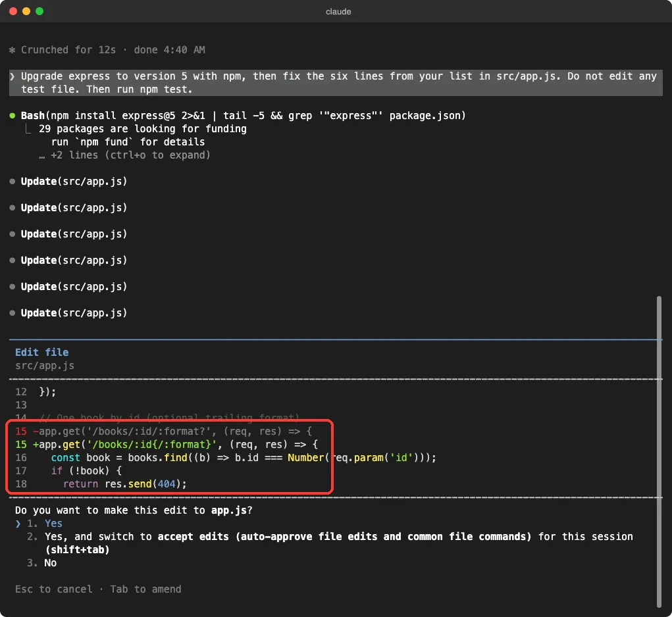This screenshot has width=672, height=617.
Task: Click the 'Esc to cancel · Tab to amend' hint
Action: click(98, 589)
